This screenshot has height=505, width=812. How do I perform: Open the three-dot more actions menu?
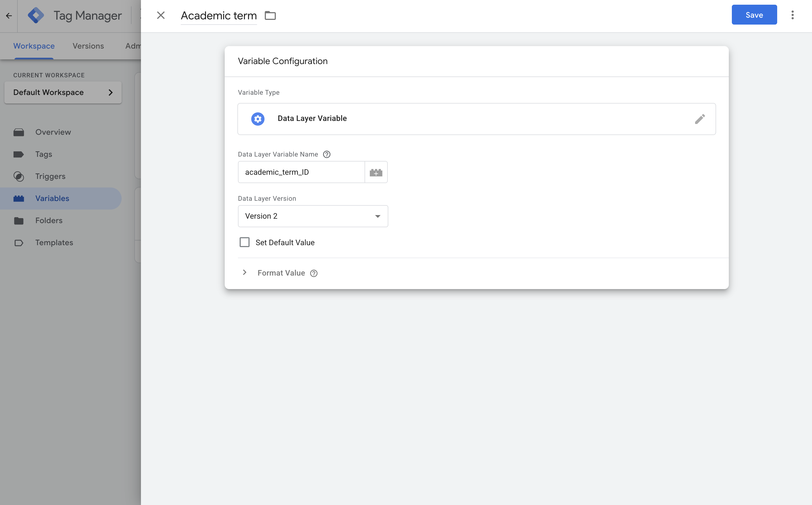point(792,15)
